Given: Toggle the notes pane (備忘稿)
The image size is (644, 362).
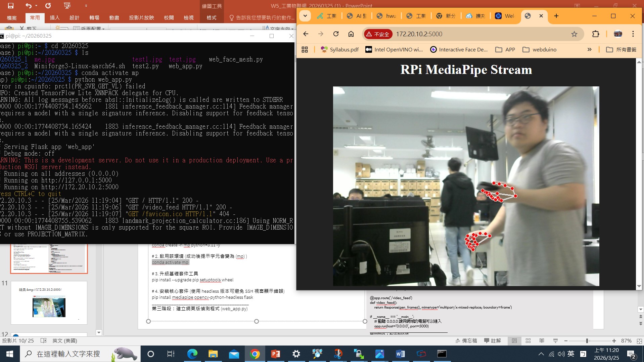Looking at the screenshot, I should tap(466, 341).
